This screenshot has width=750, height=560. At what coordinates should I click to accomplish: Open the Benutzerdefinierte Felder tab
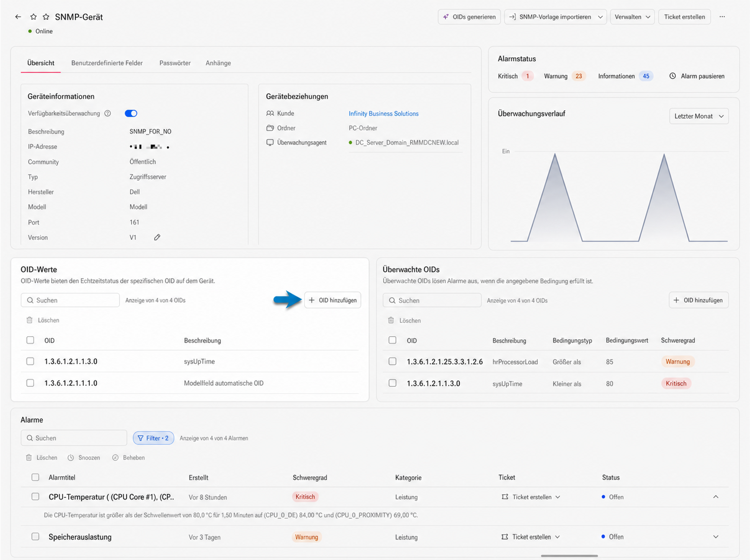click(107, 63)
